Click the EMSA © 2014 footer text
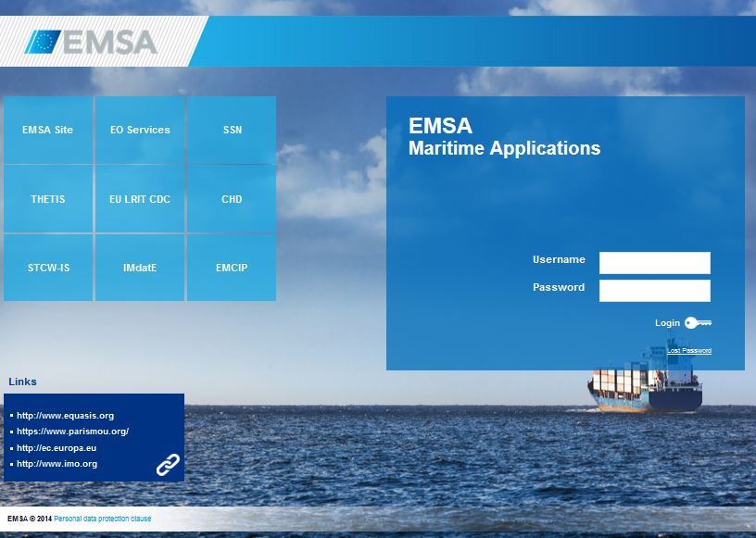 tap(30, 519)
